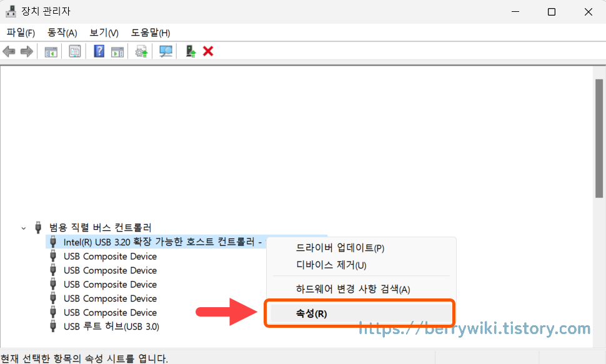The image size is (606, 364).
Task: Open the 파일(F) menu
Action: coord(19,32)
